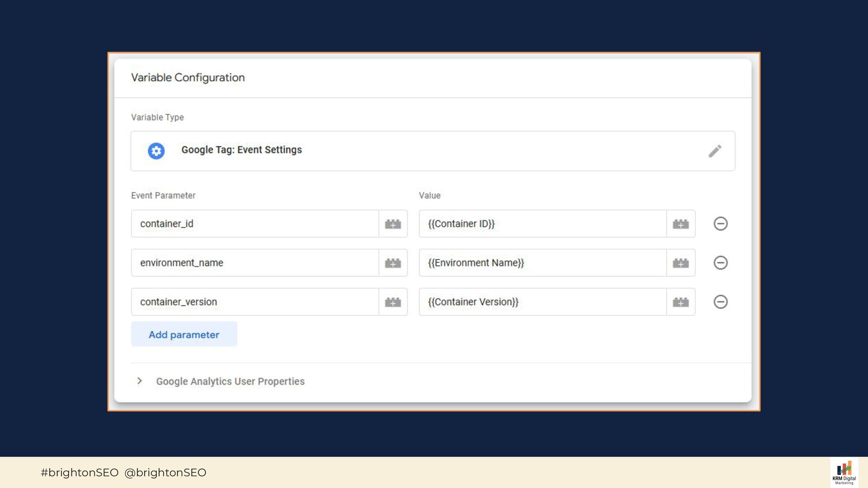Remove the container_id parameter row
Viewport: 868px width, 488px height.
pyautogui.click(x=721, y=224)
